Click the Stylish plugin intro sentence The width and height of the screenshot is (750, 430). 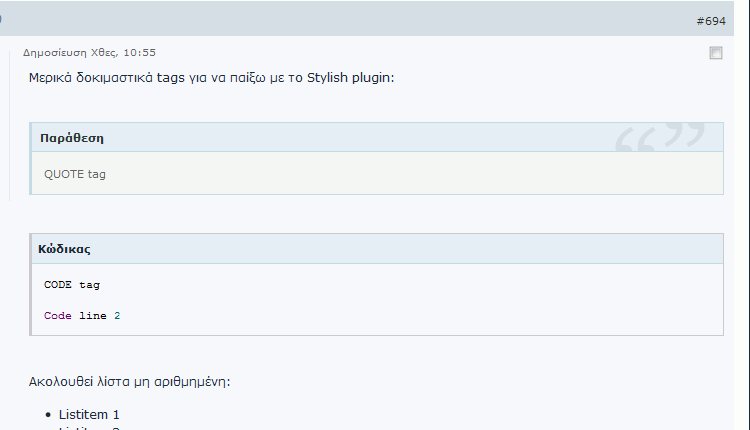(211, 77)
